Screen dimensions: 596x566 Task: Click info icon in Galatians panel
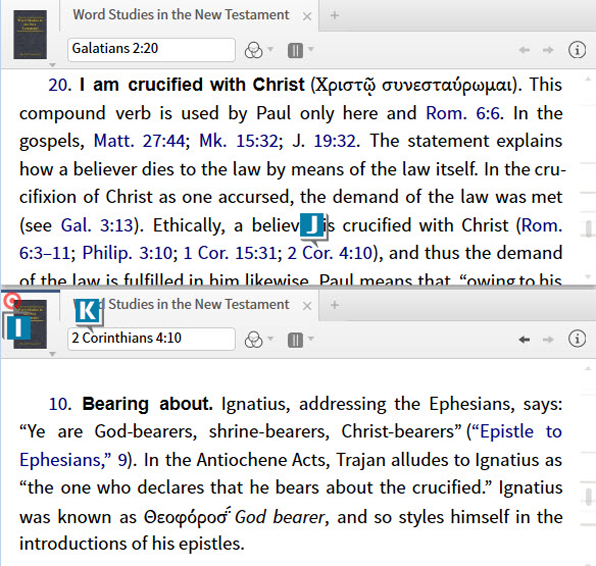(577, 50)
